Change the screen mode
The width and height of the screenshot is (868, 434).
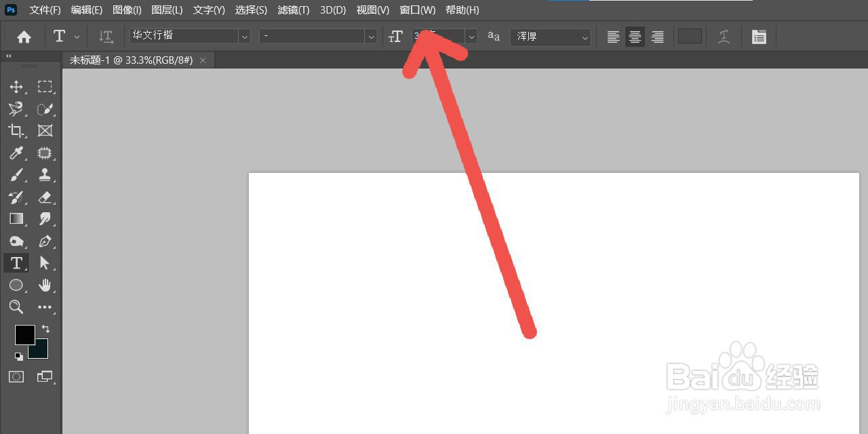pos(45,376)
